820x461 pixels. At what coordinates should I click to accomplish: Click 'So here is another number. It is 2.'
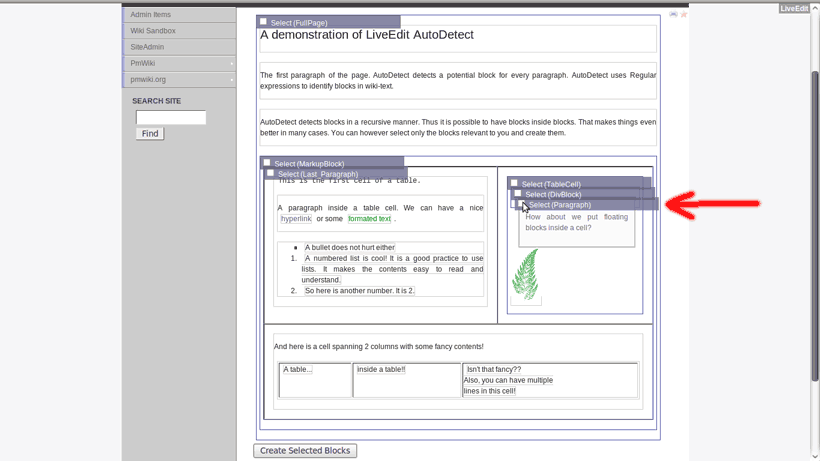coord(359,291)
